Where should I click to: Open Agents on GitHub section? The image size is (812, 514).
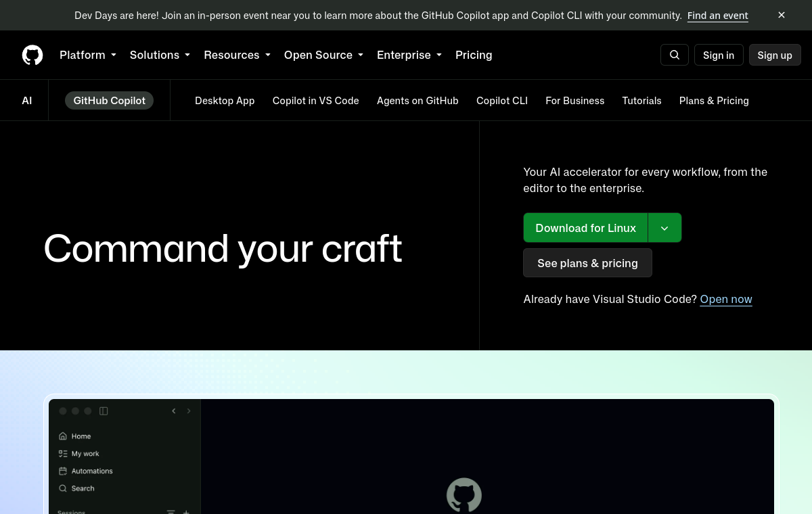418,100
